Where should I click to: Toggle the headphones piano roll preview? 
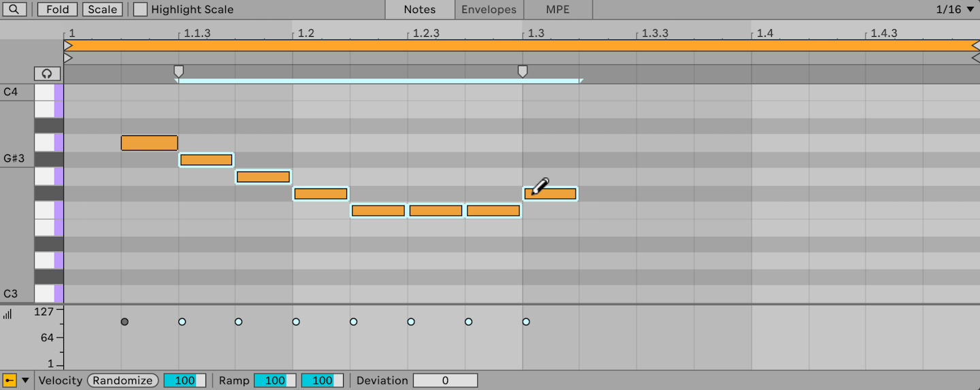47,74
